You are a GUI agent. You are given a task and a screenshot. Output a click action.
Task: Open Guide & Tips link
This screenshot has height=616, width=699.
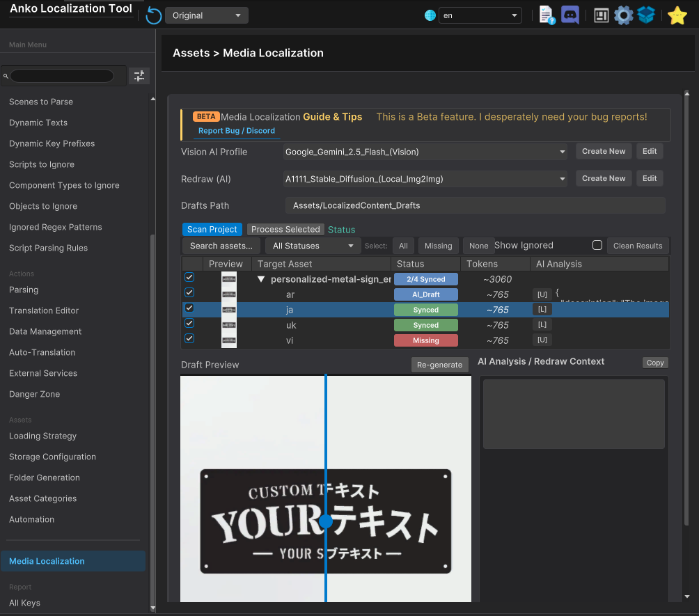click(x=333, y=117)
